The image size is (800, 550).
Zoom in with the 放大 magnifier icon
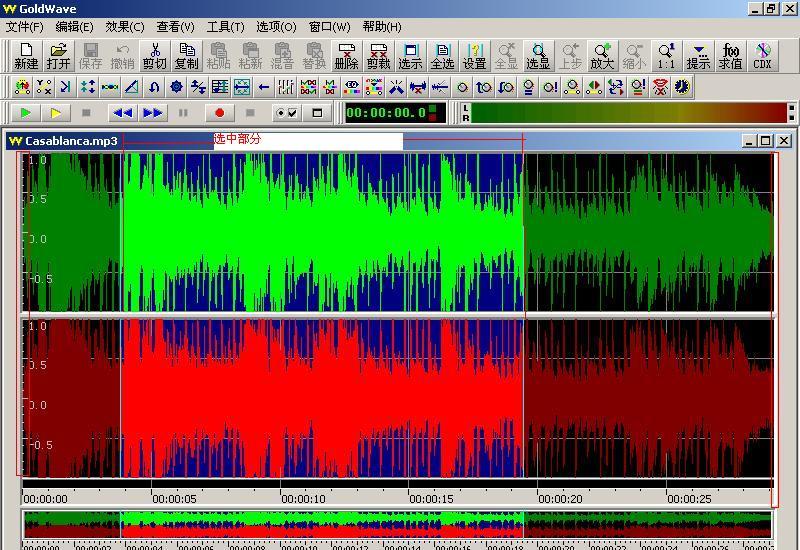coord(602,56)
